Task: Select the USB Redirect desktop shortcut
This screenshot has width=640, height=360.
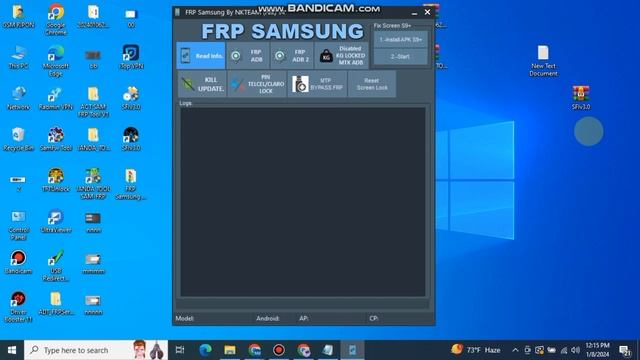Action: click(56, 266)
